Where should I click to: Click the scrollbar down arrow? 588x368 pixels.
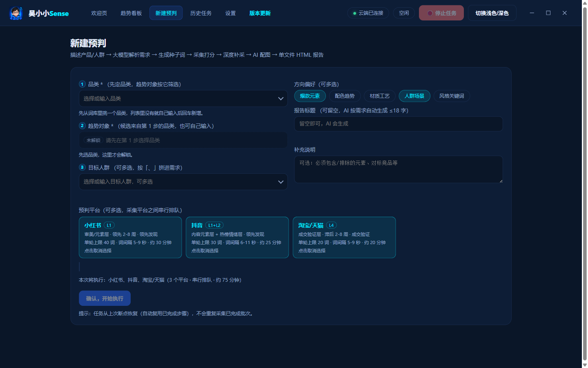[x=585, y=365]
